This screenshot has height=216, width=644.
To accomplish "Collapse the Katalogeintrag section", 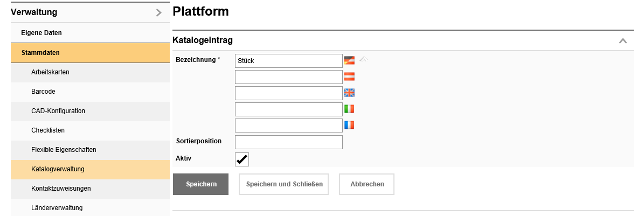I will click(x=623, y=41).
